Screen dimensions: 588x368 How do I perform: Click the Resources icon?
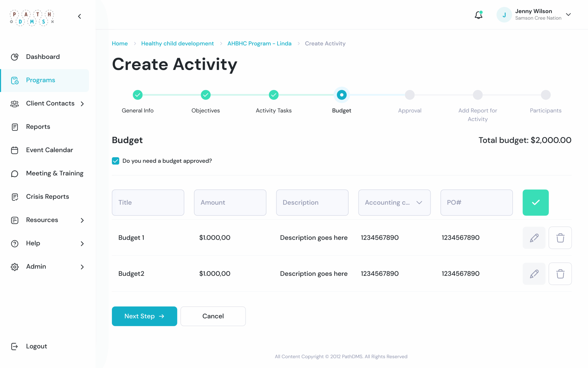[14, 220]
